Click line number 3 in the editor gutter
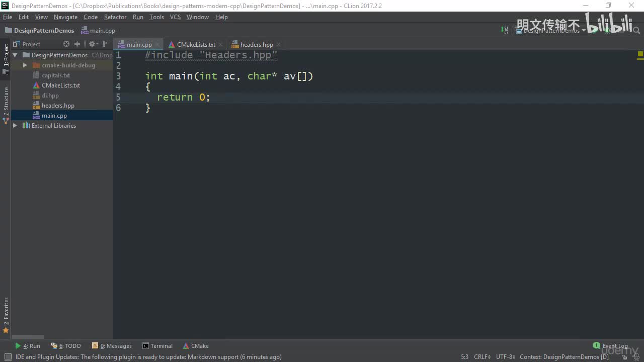The image size is (644, 362). click(118, 76)
